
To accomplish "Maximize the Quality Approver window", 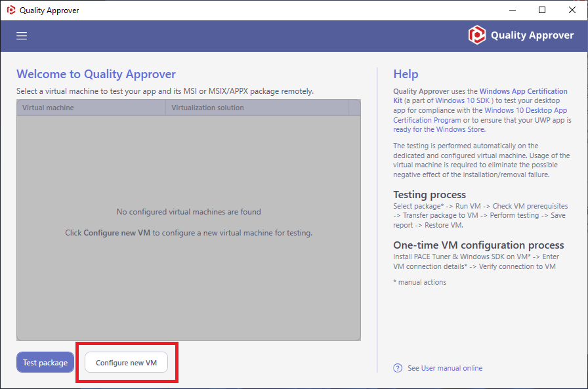I will point(542,10).
